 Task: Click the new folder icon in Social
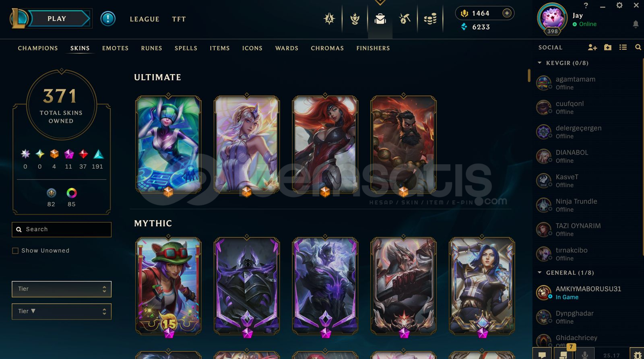pyautogui.click(x=608, y=47)
